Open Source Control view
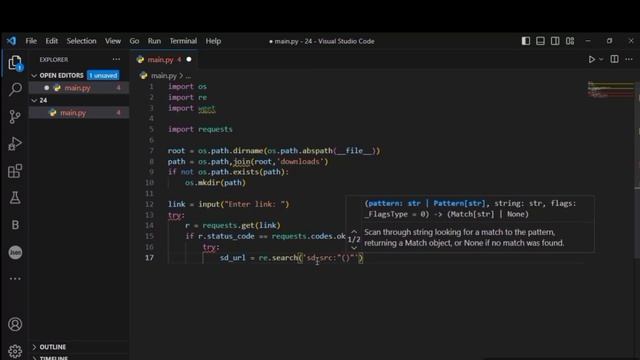 (15, 116)
